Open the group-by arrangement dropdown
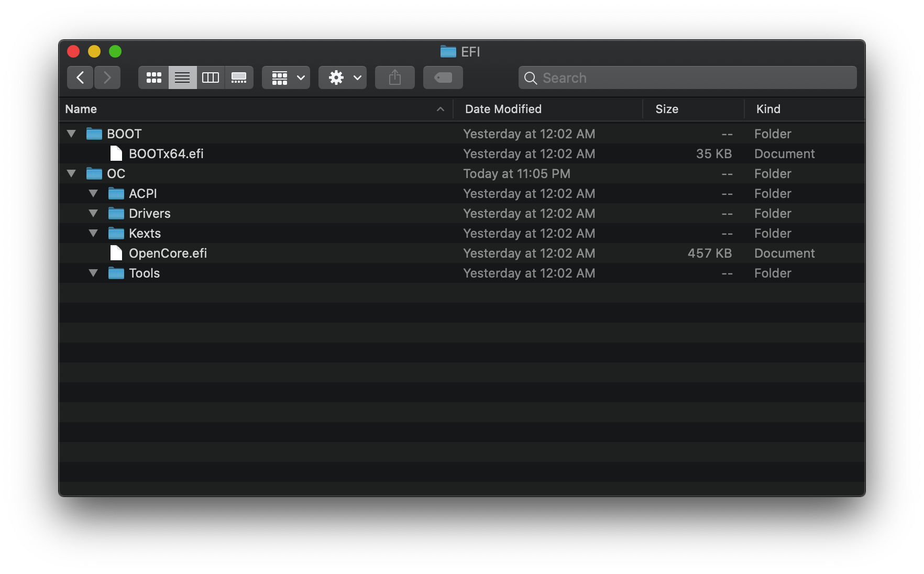 pyautogui.click(x=286, y=78)
